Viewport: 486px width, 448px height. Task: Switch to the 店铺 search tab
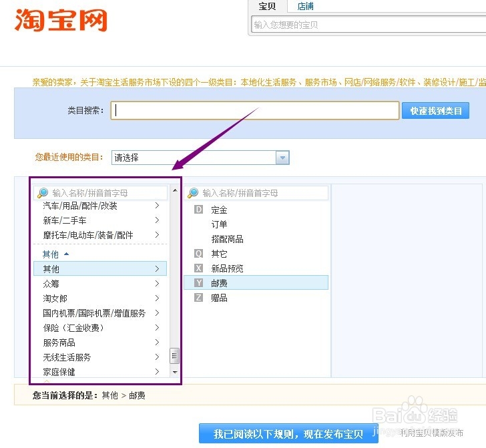(x=305, y=6)
